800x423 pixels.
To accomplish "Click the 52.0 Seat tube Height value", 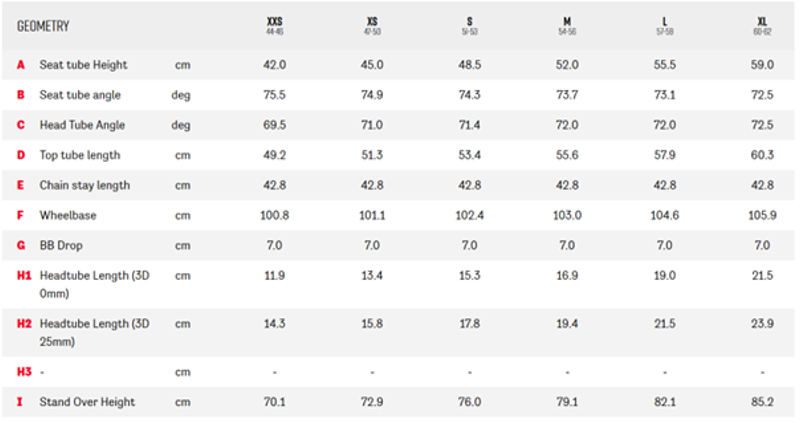I will click(567, 65).
